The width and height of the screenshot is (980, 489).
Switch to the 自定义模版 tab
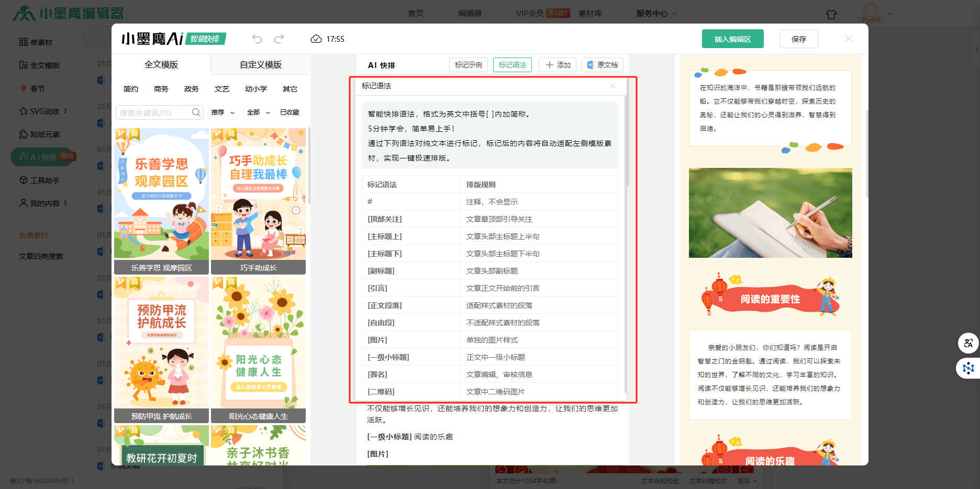(261, 65)
